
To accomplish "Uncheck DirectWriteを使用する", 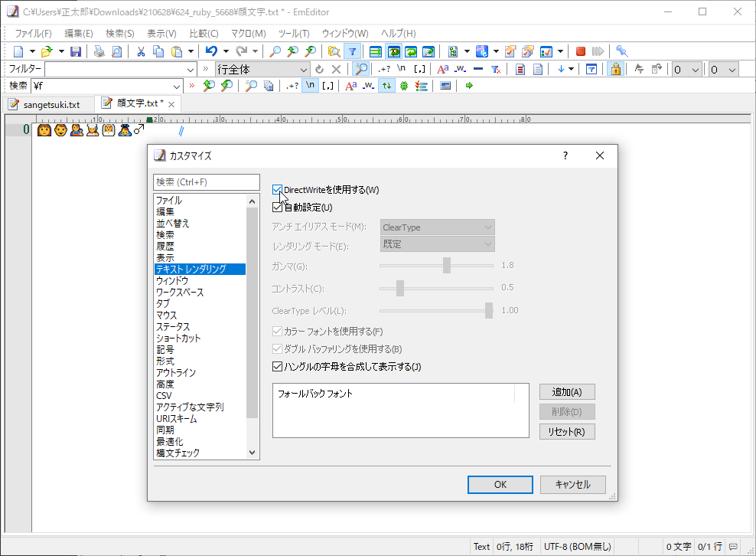I will coord(278,189).
